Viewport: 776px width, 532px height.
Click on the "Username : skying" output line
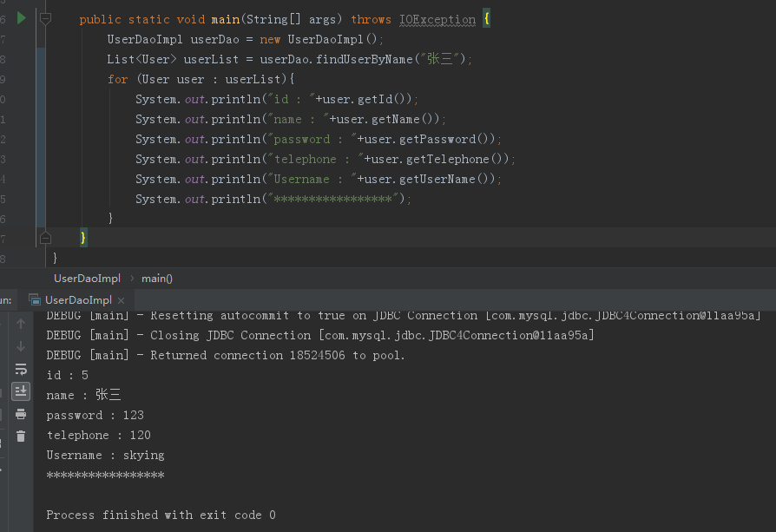coord(105,455)
